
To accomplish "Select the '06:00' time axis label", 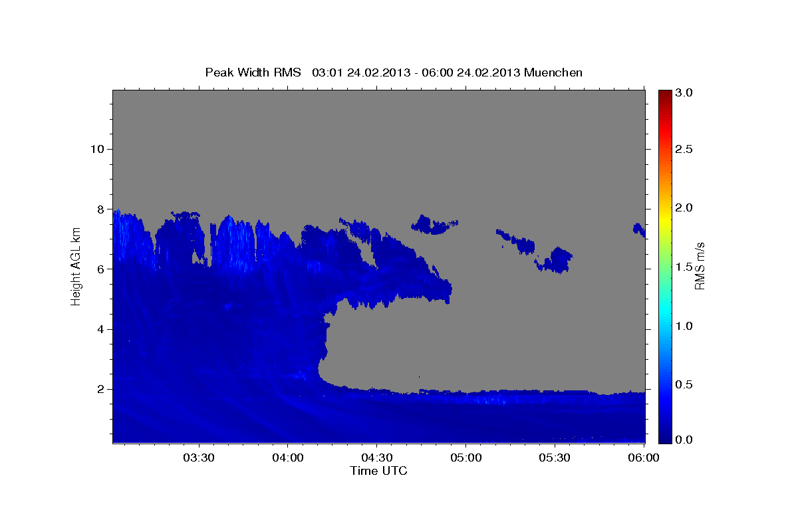I will tap(644, 458).
